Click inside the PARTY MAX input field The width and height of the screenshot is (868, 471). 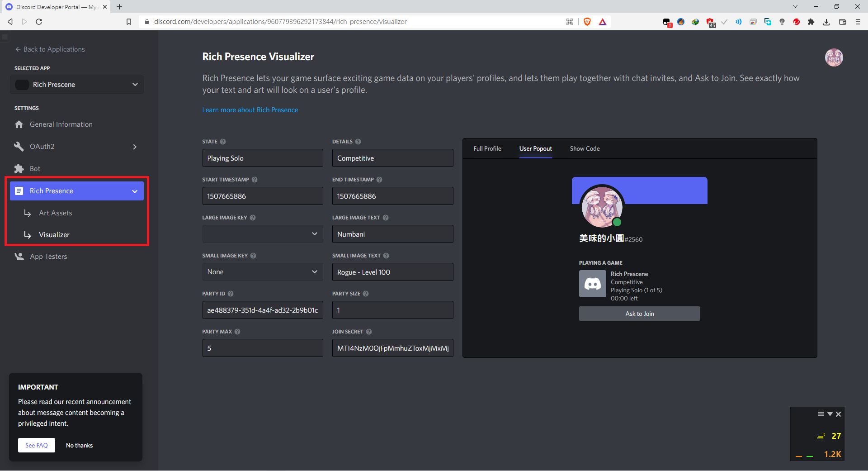(x=262, y=348)
